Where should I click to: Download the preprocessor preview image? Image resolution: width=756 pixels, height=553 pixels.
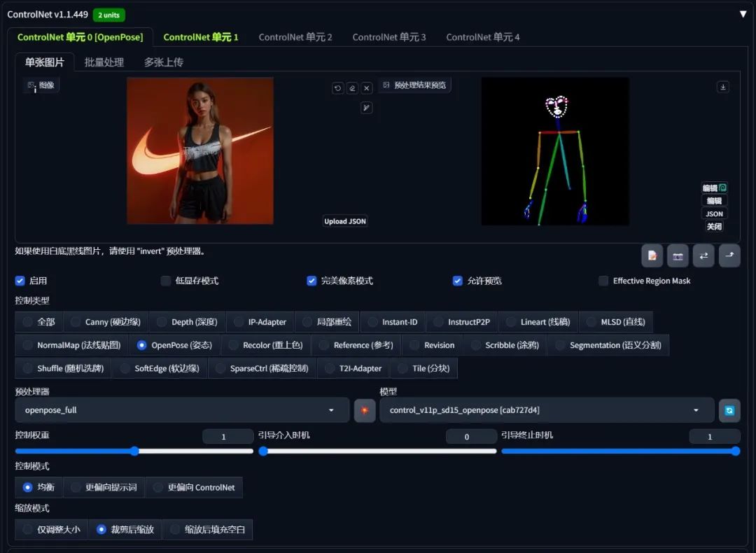click(722, 87)
